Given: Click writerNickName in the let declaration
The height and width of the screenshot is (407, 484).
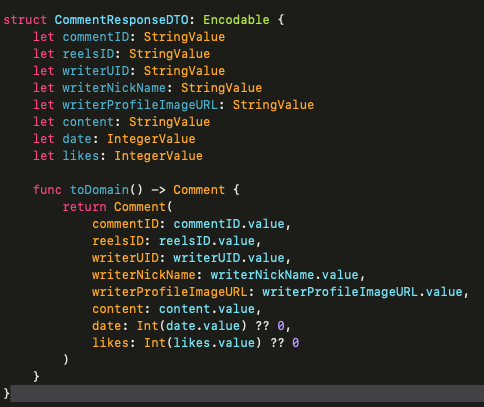Looking at the screenshot, I should click(x=114, y=88).
